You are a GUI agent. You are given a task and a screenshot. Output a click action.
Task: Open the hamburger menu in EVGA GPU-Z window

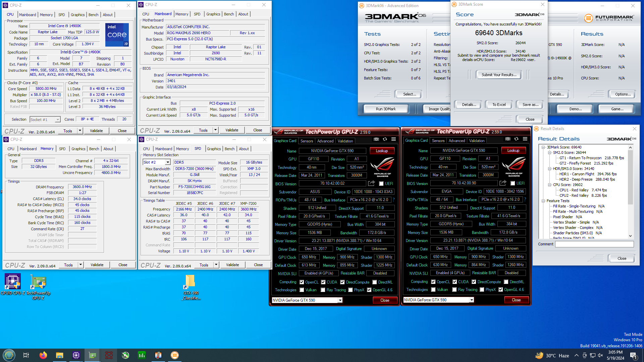click(525, 139)
